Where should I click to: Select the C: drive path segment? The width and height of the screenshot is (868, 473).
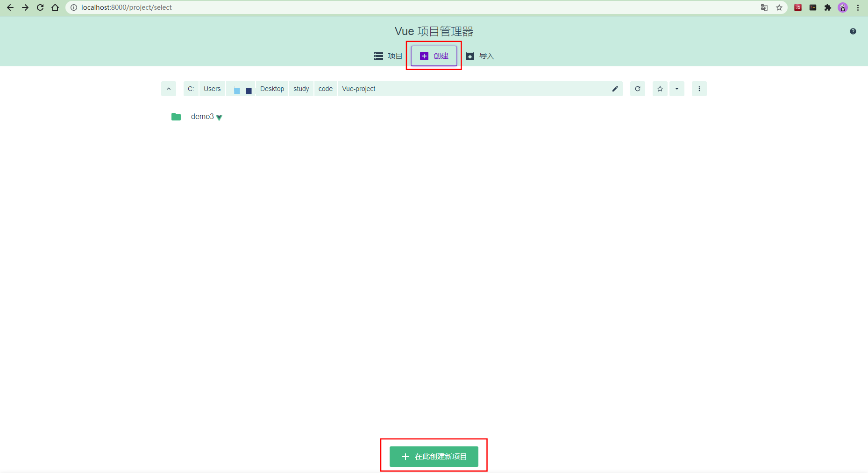point(191,89)
